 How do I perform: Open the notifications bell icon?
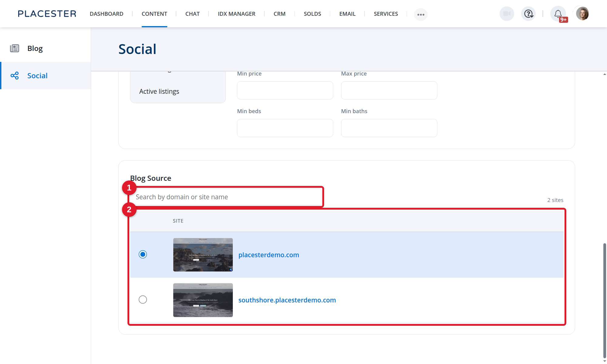[558, 14]
